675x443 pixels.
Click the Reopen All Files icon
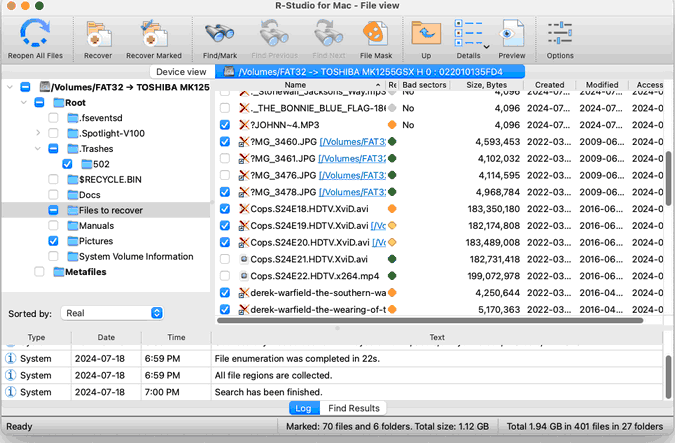35,33
